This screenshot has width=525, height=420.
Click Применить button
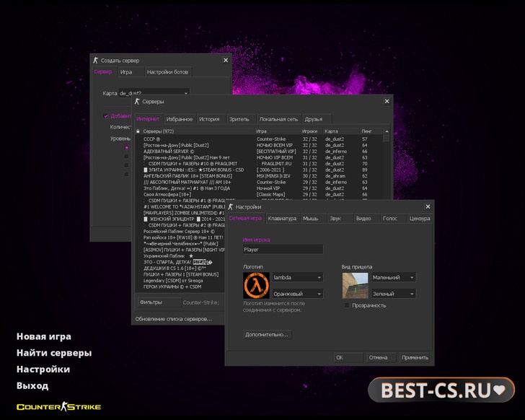415,357
